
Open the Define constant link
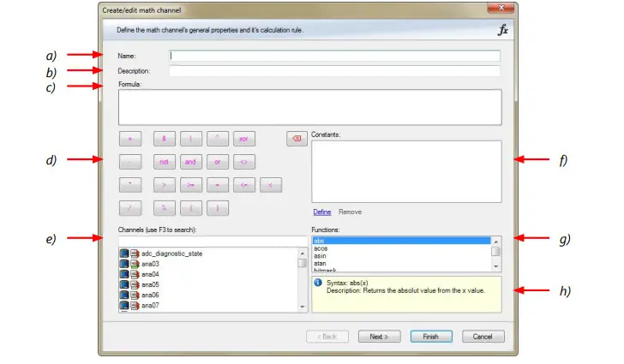pyautogui.click(x=322, y=212)
